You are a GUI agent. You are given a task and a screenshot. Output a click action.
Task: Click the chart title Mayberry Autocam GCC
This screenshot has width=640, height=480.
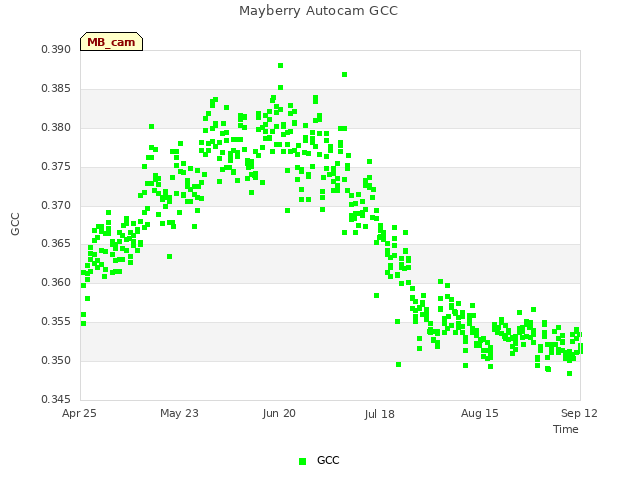[318, 11]
